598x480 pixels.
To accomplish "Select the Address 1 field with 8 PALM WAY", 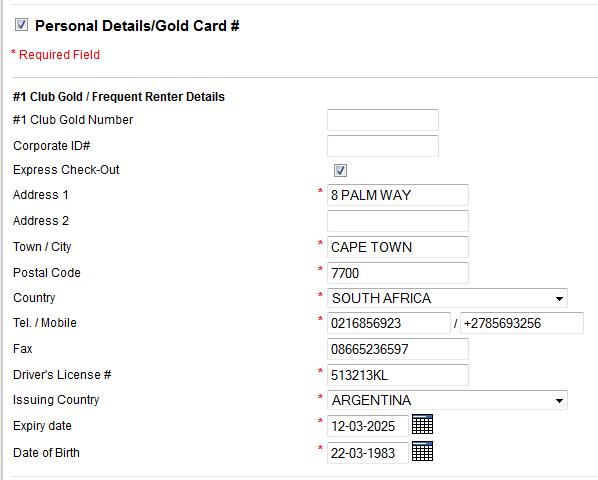I will point(398,195).
